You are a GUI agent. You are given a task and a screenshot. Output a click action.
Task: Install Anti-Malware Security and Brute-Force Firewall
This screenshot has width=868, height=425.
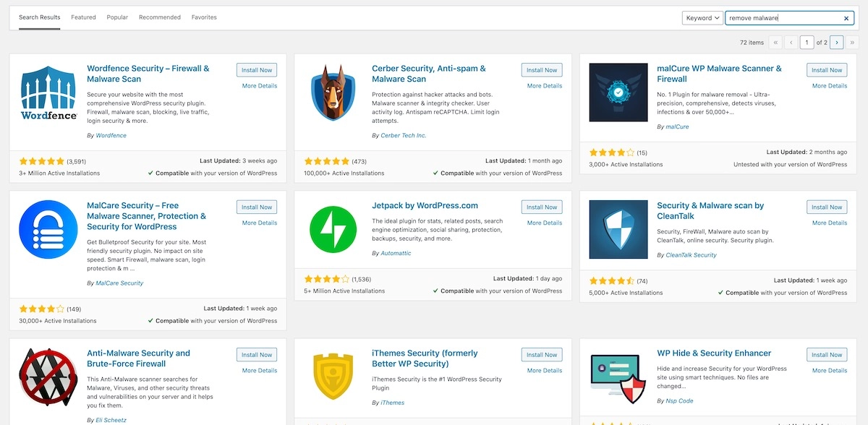(257, 355)
